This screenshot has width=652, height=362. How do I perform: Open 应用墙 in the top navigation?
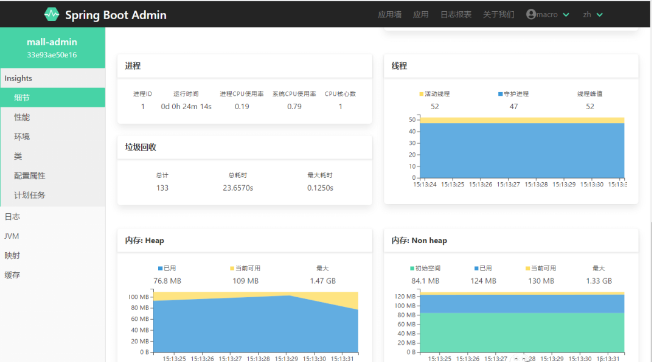[390, 15]
